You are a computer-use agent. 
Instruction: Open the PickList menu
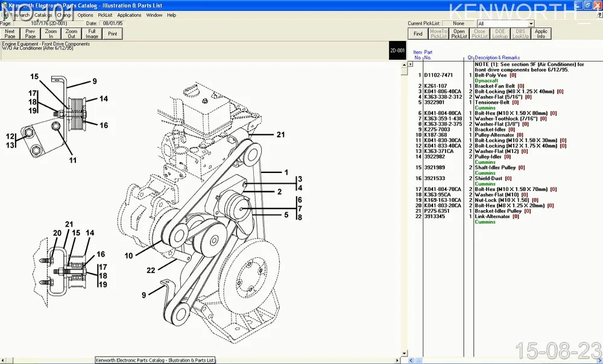(x=105, y=15)
